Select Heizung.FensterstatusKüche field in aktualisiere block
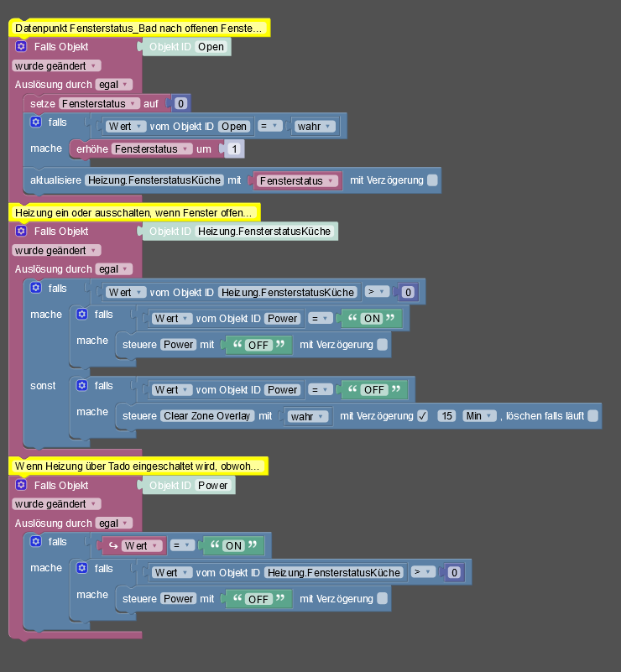621x672 pixels. (154, 180)
